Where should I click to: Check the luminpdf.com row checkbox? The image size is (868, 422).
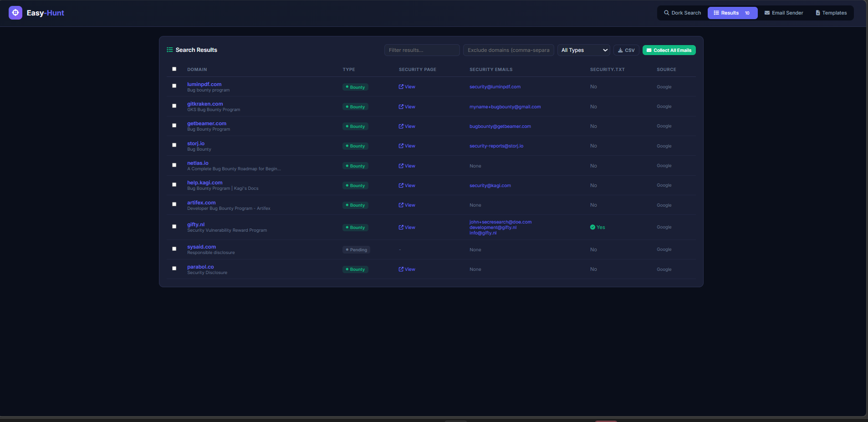pos(174,86)
